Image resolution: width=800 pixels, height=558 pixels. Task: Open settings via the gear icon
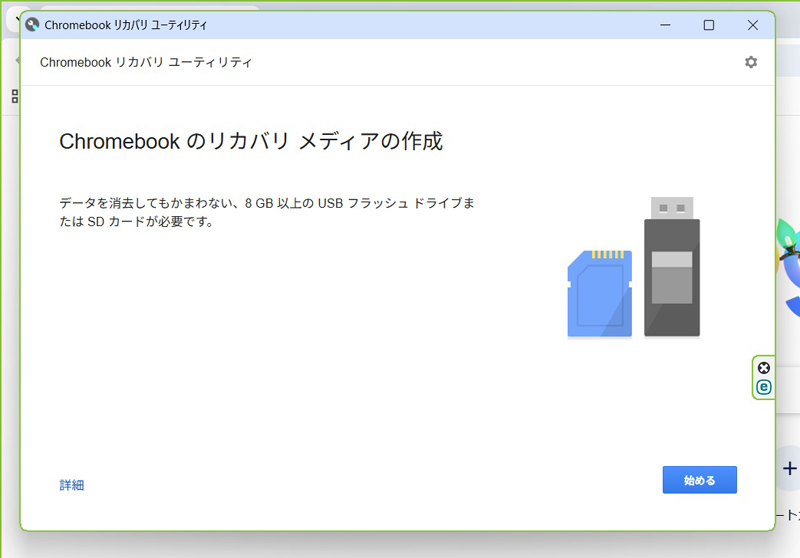(750, 62)
